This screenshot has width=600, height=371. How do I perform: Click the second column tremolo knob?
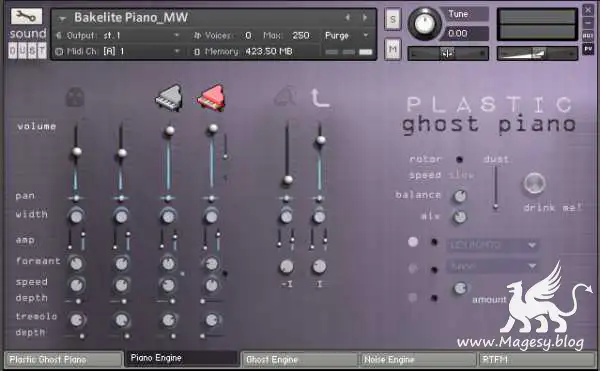(122, 320)
